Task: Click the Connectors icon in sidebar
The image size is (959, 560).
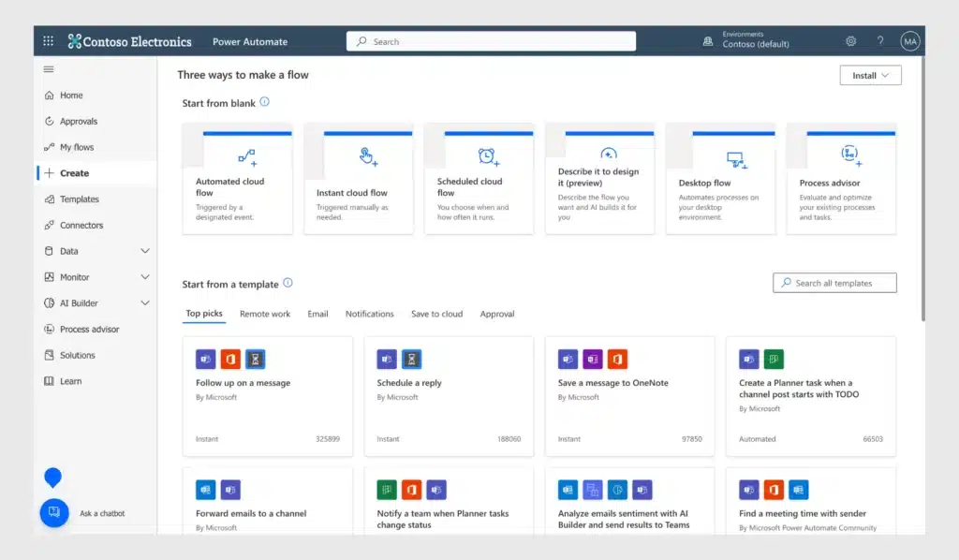Action: tap(49, 225)
